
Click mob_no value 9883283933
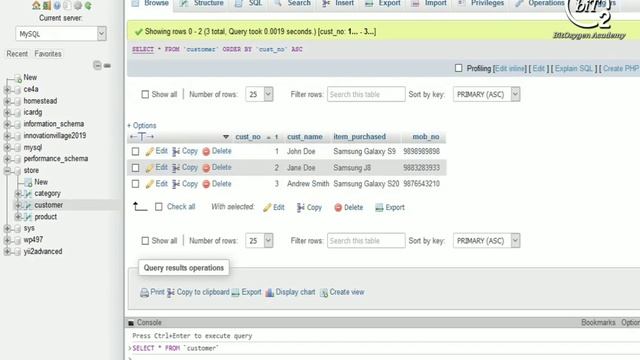pyautogui.click(x=422, y=168)
